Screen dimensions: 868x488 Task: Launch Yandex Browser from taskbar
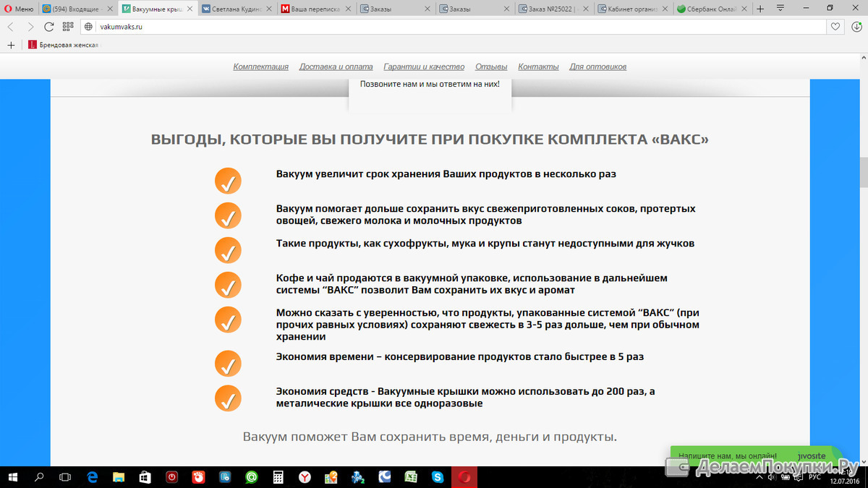305,476
